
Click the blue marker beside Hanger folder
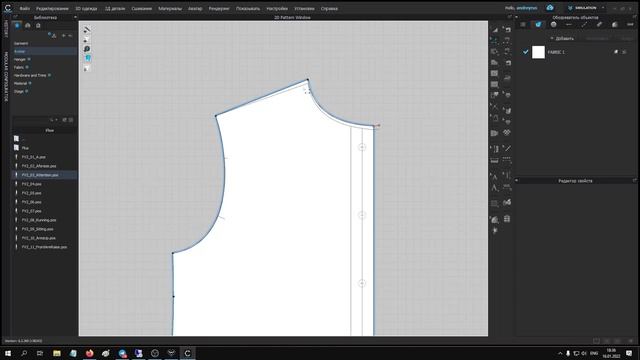click(x=29, y=59)
